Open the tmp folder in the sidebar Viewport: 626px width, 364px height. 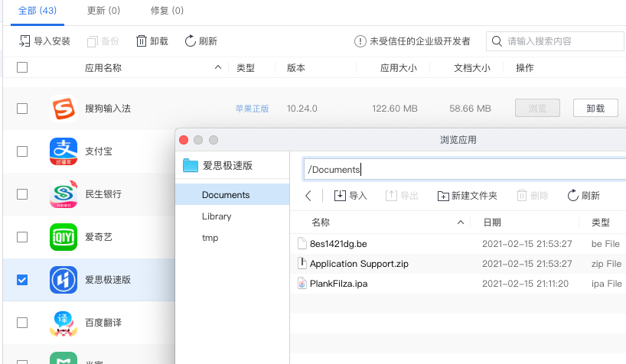point(233,238)
